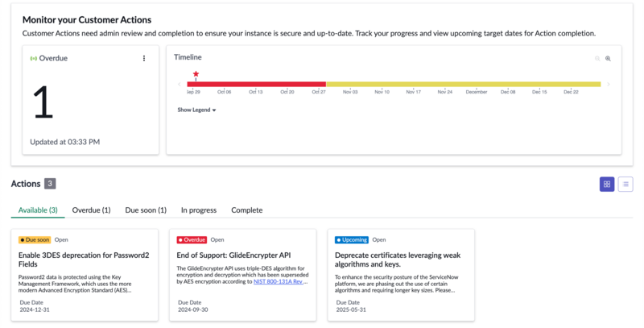Open End of Support: GlideEncrypter API card

(x=243, y=275)
